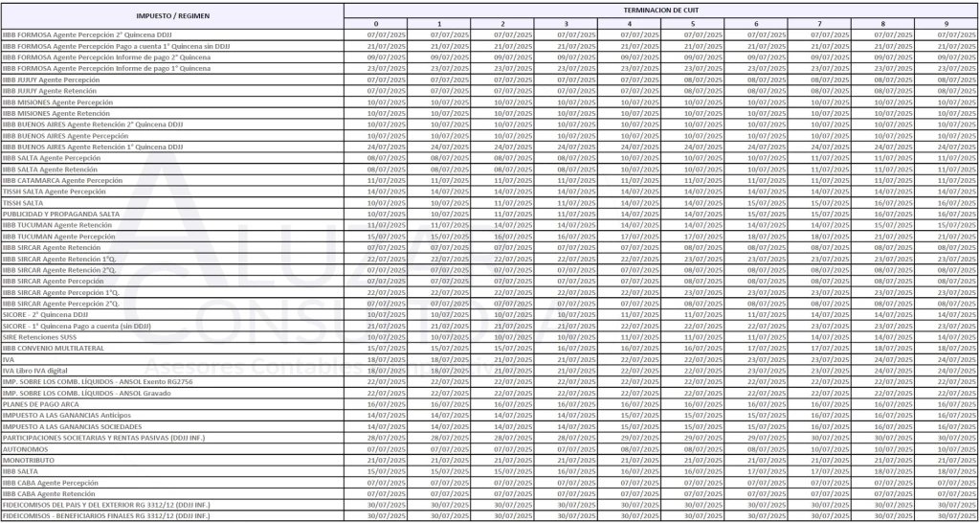Click the TISSH SALTA Agente Percepción label
This screenshot has width=980, height=523.
pyautogui.click(x=55, y=192)
